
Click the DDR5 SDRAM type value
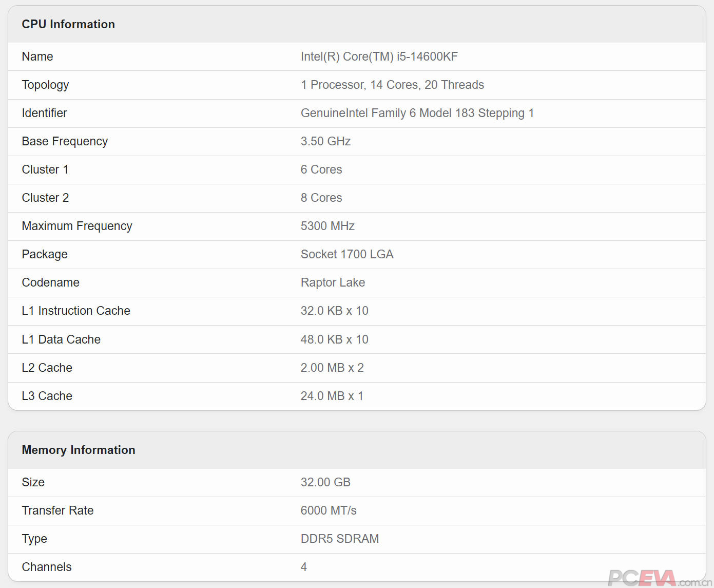(340, 539)
